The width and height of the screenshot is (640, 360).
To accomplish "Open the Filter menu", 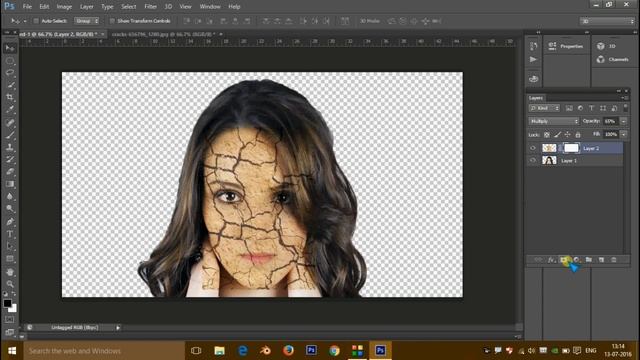I will 150,7.
